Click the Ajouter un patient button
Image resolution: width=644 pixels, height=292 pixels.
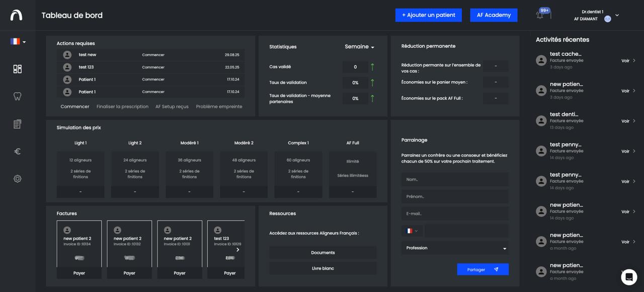point(428,15)
